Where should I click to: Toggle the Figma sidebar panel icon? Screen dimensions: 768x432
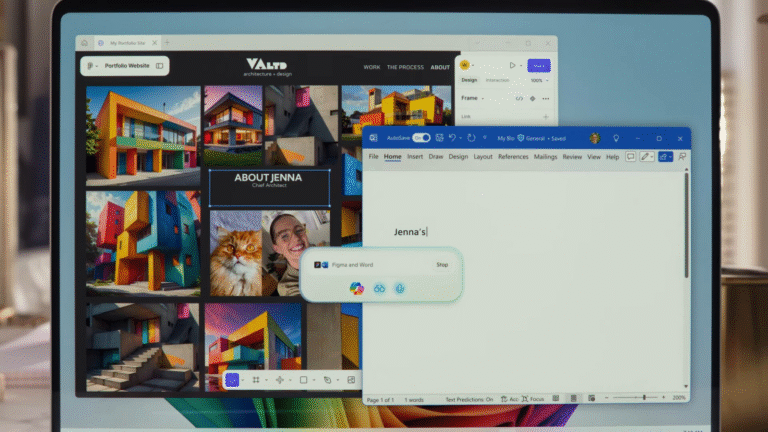[x=159, y=66]
